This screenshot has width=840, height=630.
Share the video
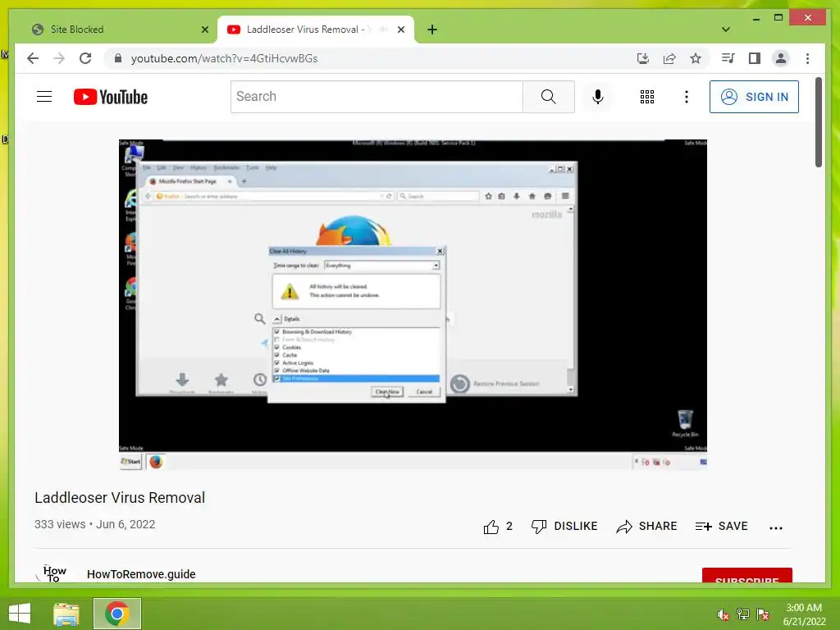coord(646,527)
